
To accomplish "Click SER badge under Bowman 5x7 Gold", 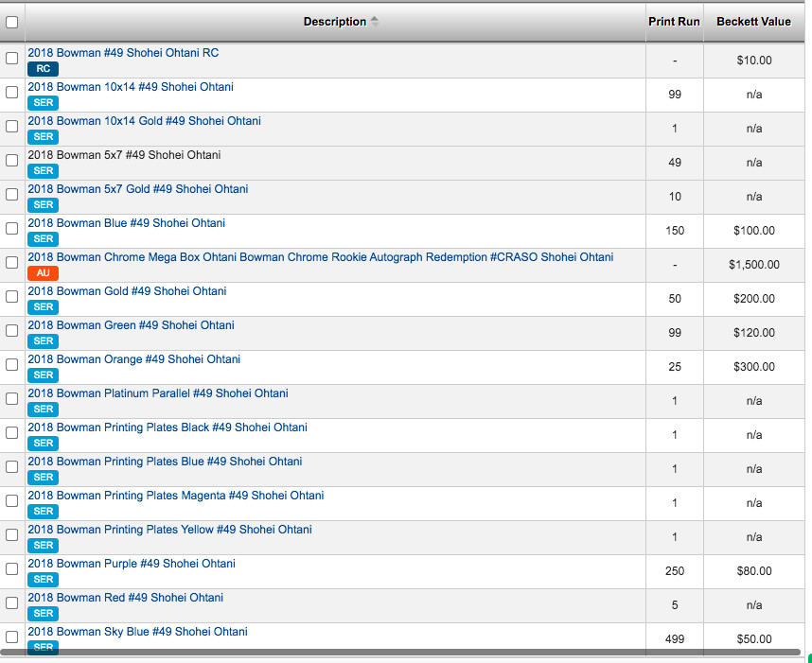I will (43, 205).
